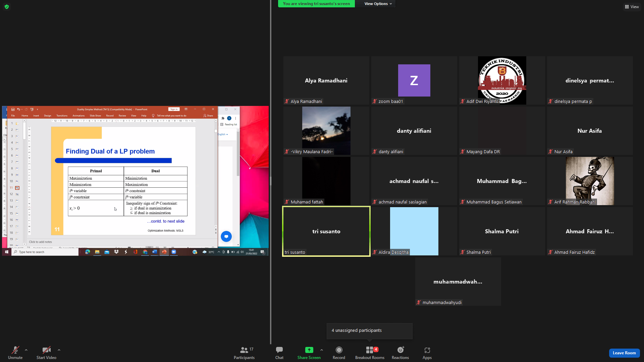This screenshot has height=362, width=644.
Task: Click the Save icon in shared PowerPoint
Action: [x=13, y=109]
